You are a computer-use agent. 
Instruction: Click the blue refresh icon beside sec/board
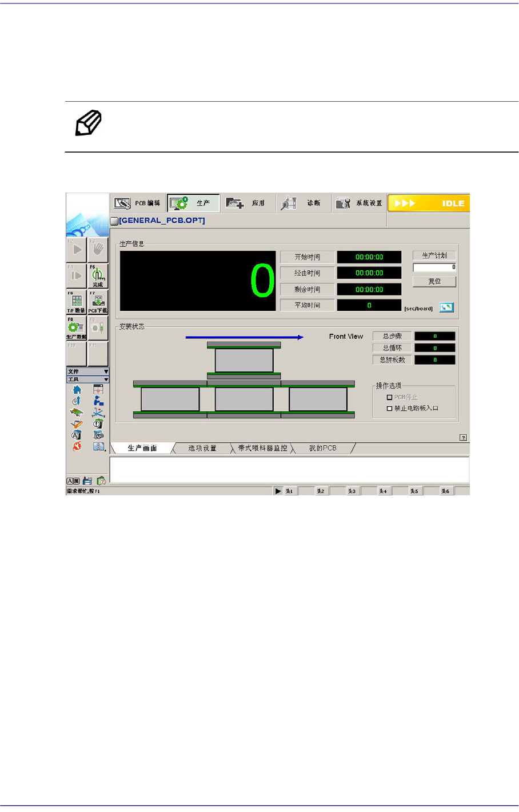446,307
